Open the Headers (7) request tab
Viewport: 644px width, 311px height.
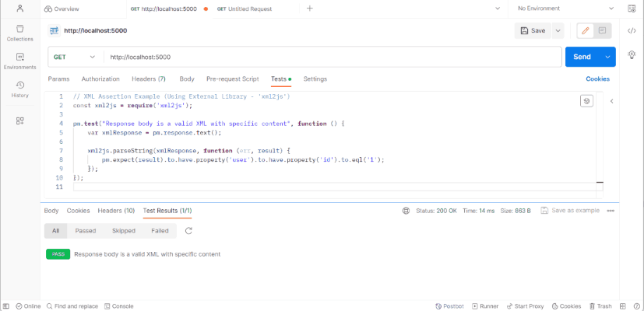[148, 79]
